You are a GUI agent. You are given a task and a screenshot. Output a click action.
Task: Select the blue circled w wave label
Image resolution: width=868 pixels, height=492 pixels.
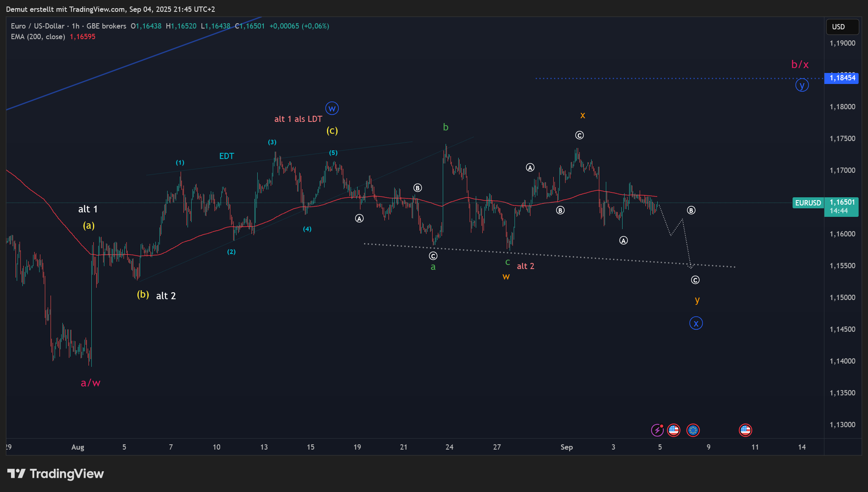tap(332, 108)
